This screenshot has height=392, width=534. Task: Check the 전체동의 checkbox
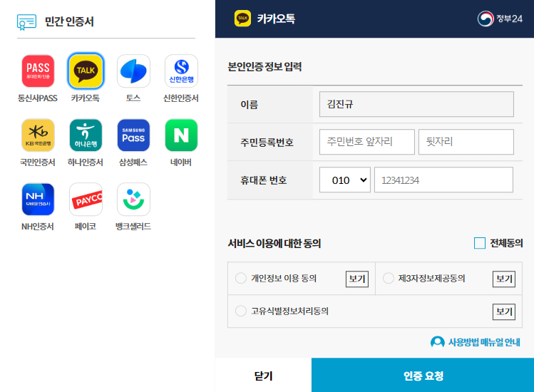[x=480, y=243]
